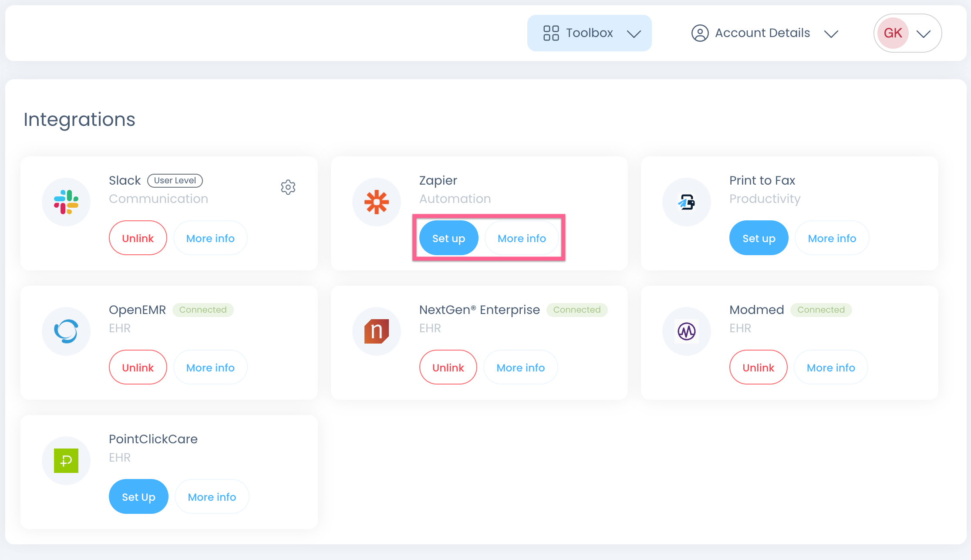
Task: Select the NextGen Enterprise icon
Action: click(377, 331)
